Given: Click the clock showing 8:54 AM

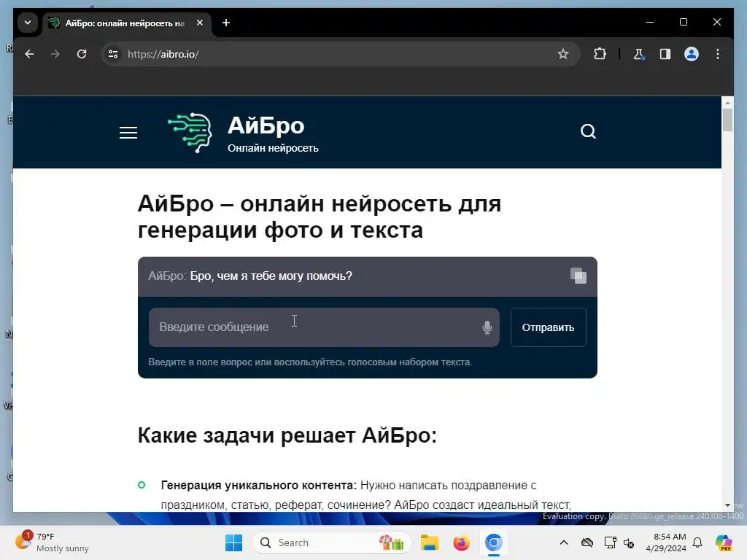Looking at the screenshot, I should point(666,542).
